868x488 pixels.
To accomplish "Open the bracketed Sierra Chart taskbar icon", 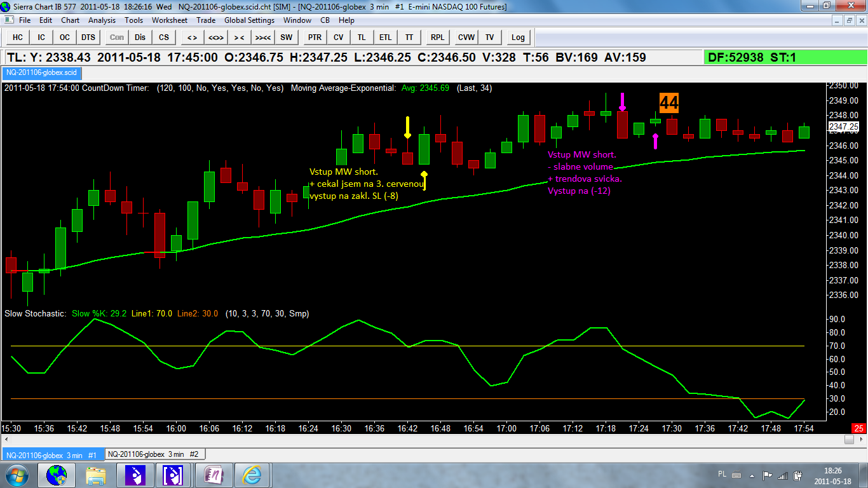I will [173, 475].
